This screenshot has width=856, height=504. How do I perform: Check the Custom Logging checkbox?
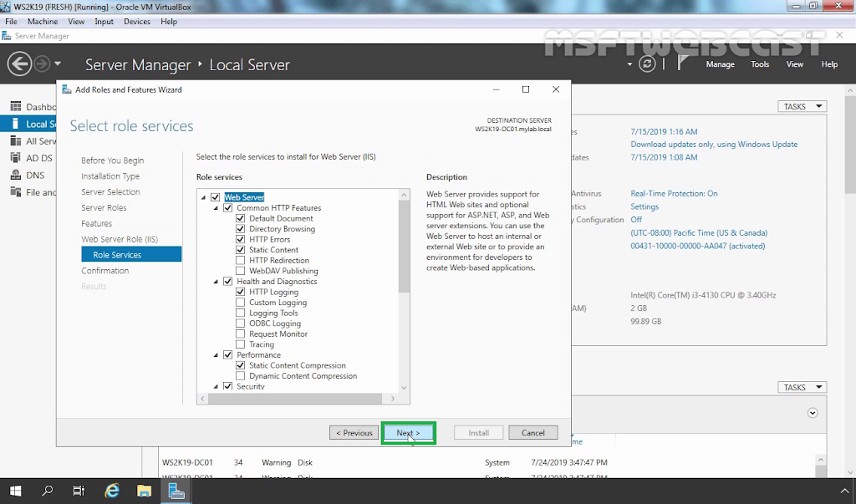tap(240, 303)
